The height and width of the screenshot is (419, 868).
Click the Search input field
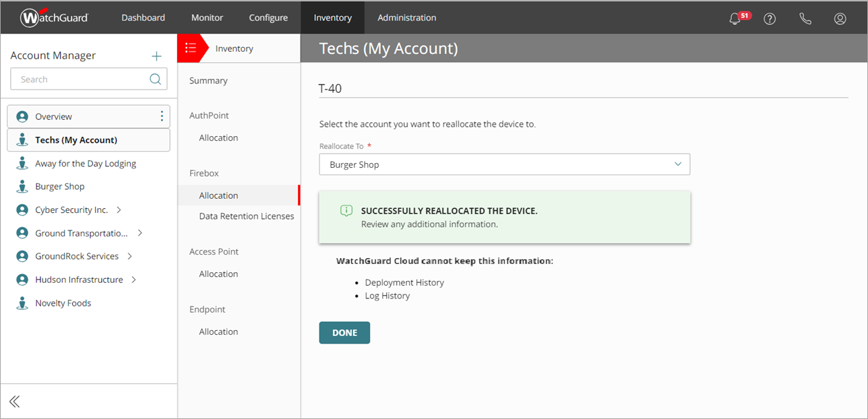click(74, 79)
